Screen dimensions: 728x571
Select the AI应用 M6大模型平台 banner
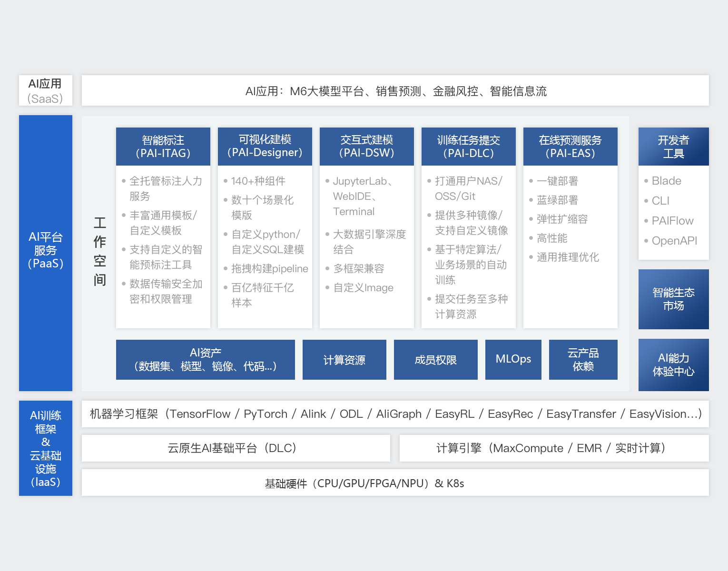[x=395, y=90]
